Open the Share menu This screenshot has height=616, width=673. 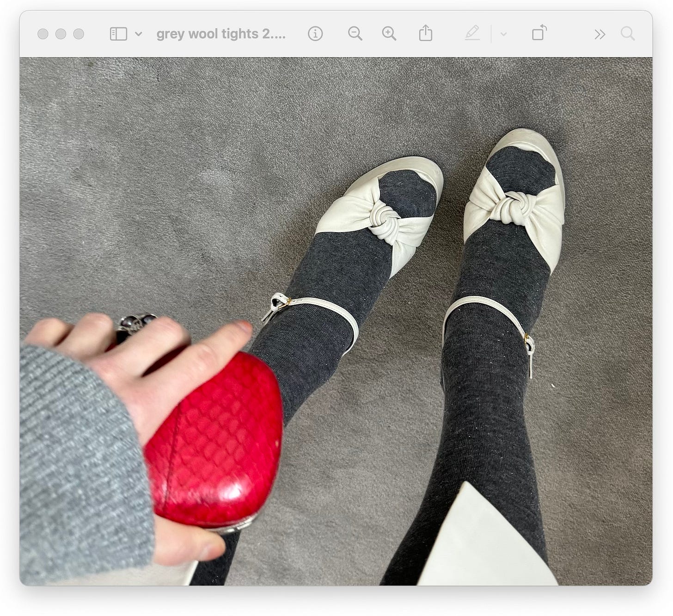[x=426, y=33]
